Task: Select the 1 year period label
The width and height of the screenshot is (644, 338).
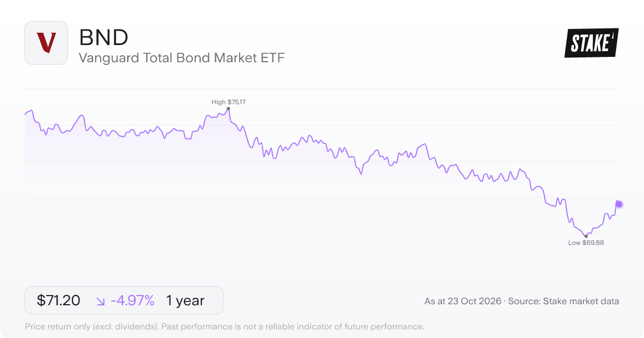Action: 185,300
